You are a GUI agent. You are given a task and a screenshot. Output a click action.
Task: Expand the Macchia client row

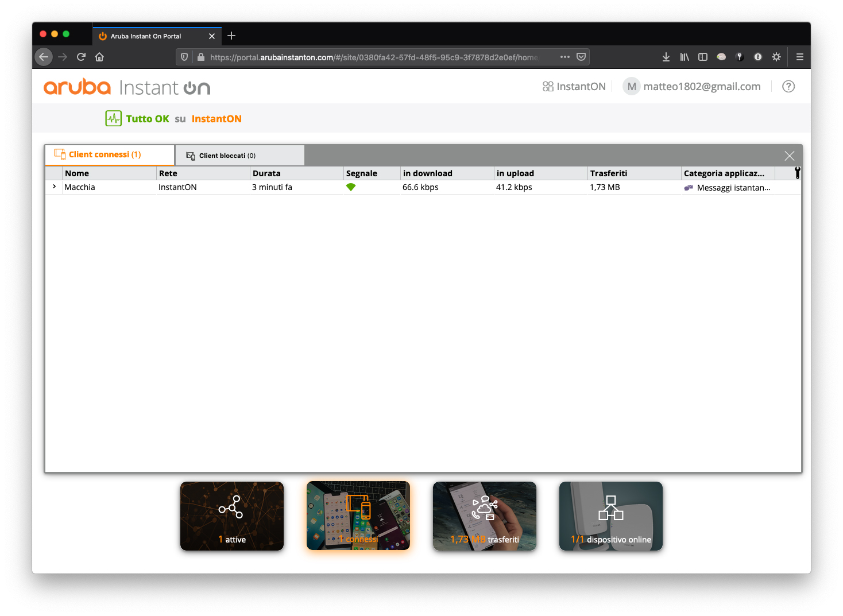click(54, 187)
